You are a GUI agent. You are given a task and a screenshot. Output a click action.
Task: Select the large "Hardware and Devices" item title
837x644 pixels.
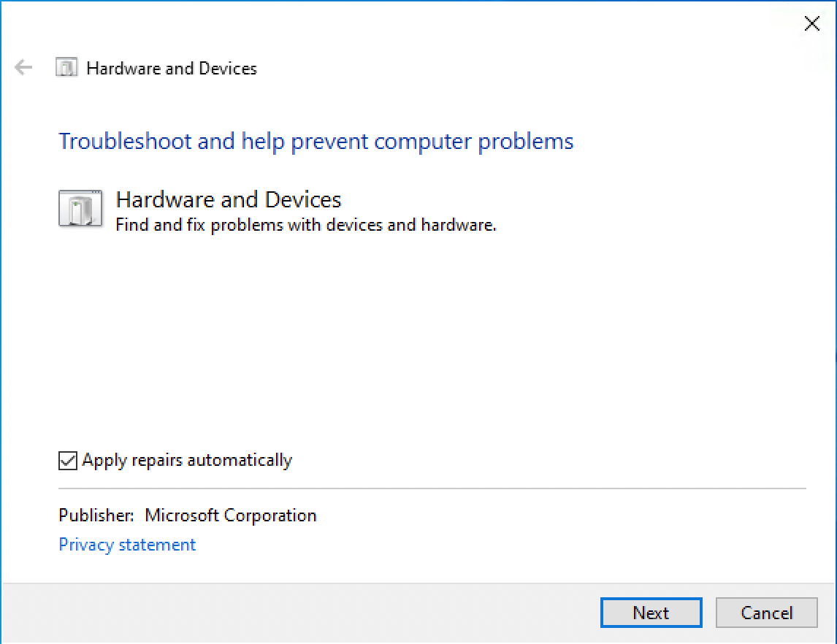click(229, 199)
